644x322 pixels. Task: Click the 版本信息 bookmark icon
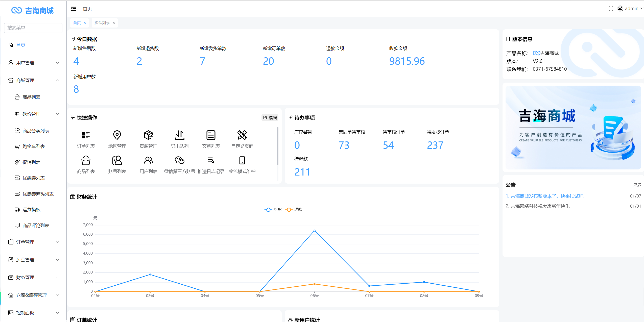click(x=508, y=39)
